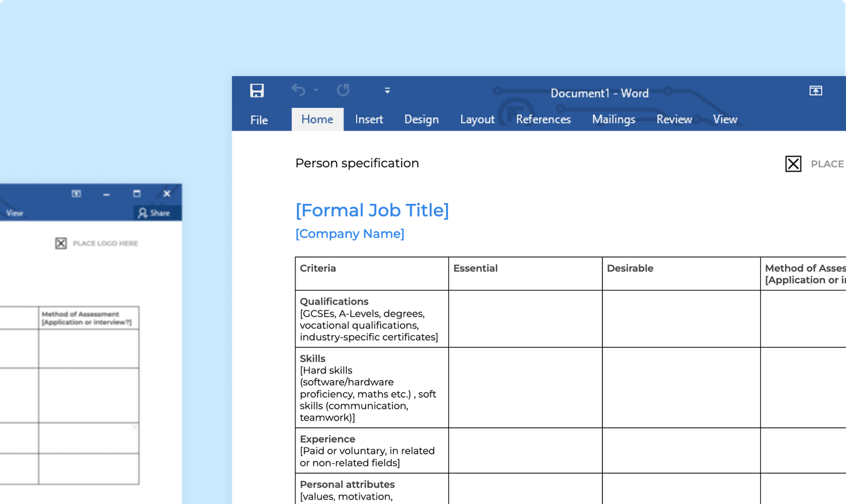Open the File menu
846x504 pixels.
(259, 119)
